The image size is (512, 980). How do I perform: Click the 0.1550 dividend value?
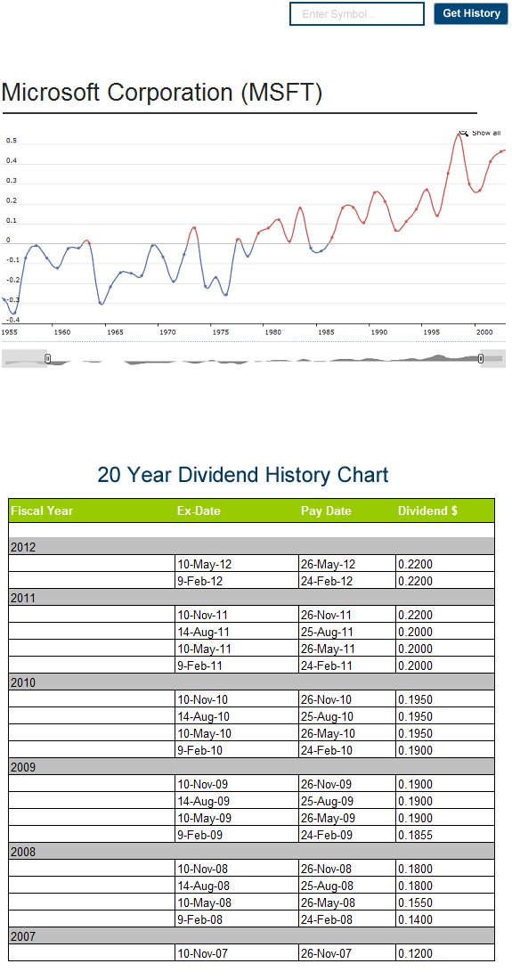coord(445,902)
